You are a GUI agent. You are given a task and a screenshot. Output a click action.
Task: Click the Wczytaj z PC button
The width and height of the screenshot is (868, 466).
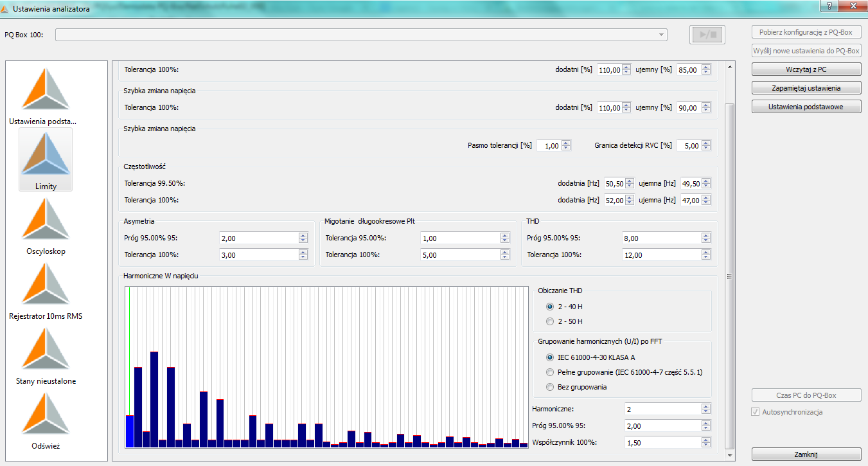806,69
